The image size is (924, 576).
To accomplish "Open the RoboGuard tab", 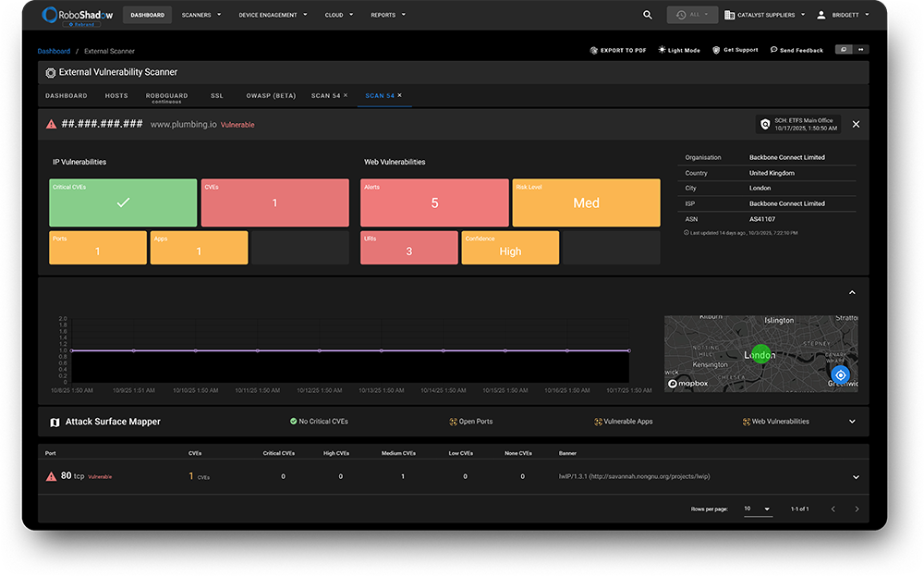I will coord(166,96).
